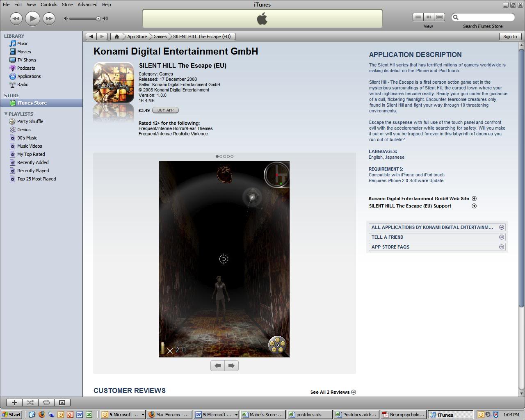525x420 pixels.
Task: Open the File menu
Action: (6, 5)
